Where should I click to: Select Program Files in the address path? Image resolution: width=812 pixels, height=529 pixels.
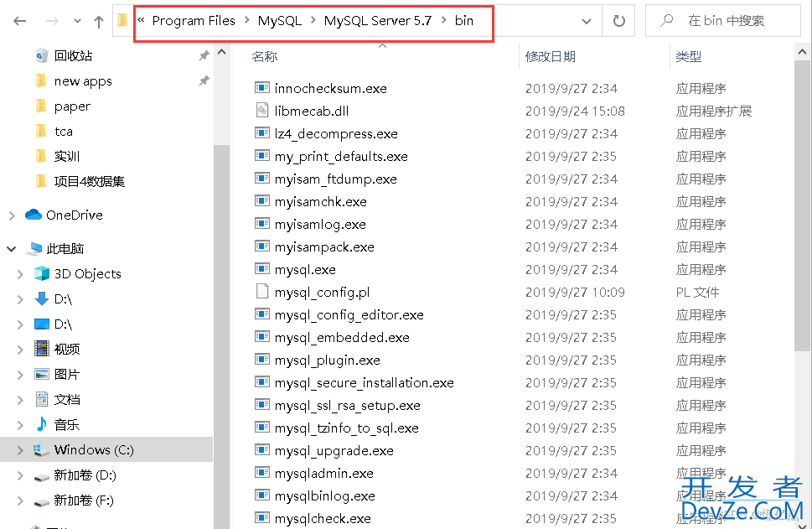click(194, 21)
